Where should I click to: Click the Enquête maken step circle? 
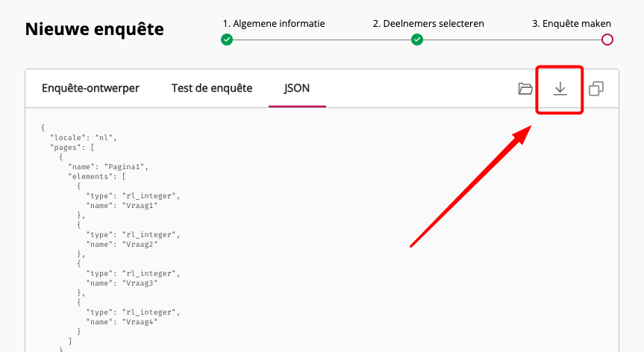(x=607, y=40)
